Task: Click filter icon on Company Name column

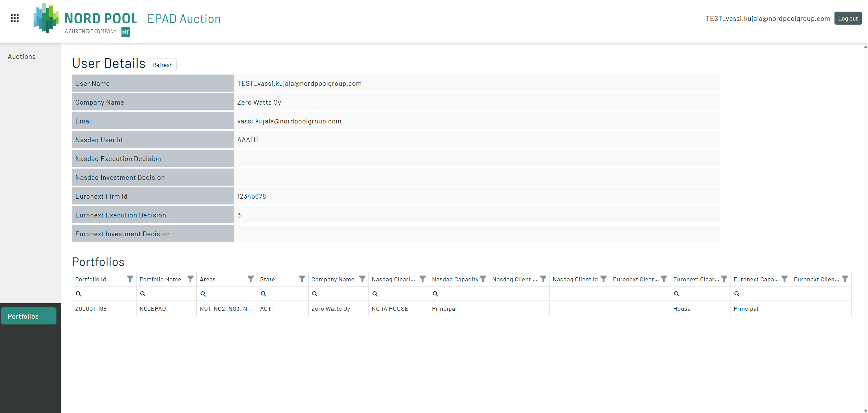Action: click(362, 279)
